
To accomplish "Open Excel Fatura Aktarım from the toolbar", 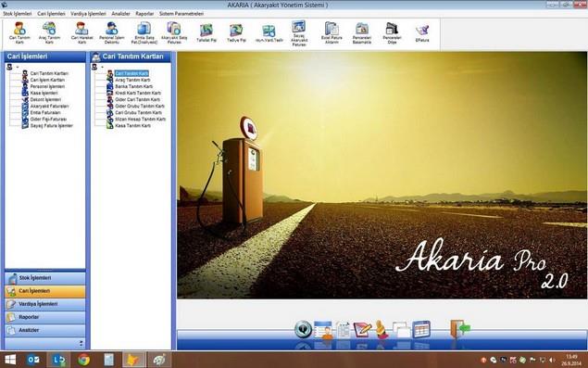I will [332, 32].
